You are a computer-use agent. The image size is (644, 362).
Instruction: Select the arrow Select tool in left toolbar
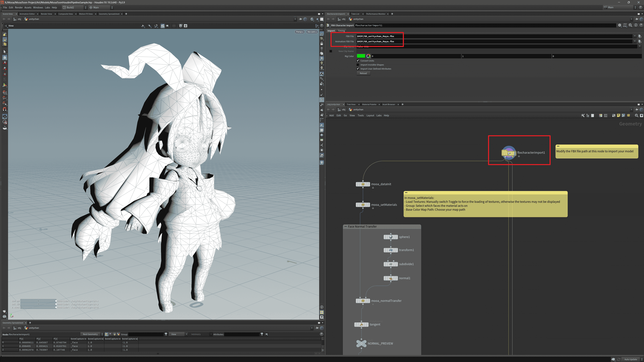point(5,52)
